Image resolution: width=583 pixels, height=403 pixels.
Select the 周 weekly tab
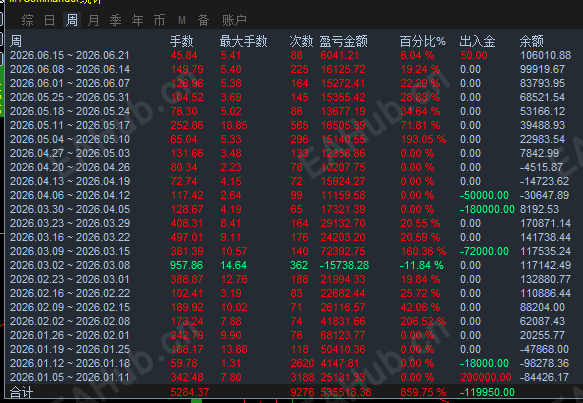point(72,20)
